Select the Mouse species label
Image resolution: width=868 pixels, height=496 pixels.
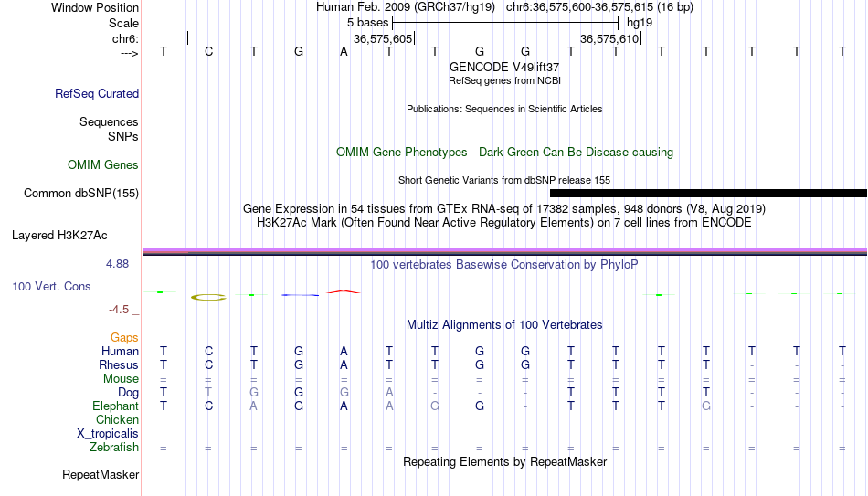click(x=121, y=379)
